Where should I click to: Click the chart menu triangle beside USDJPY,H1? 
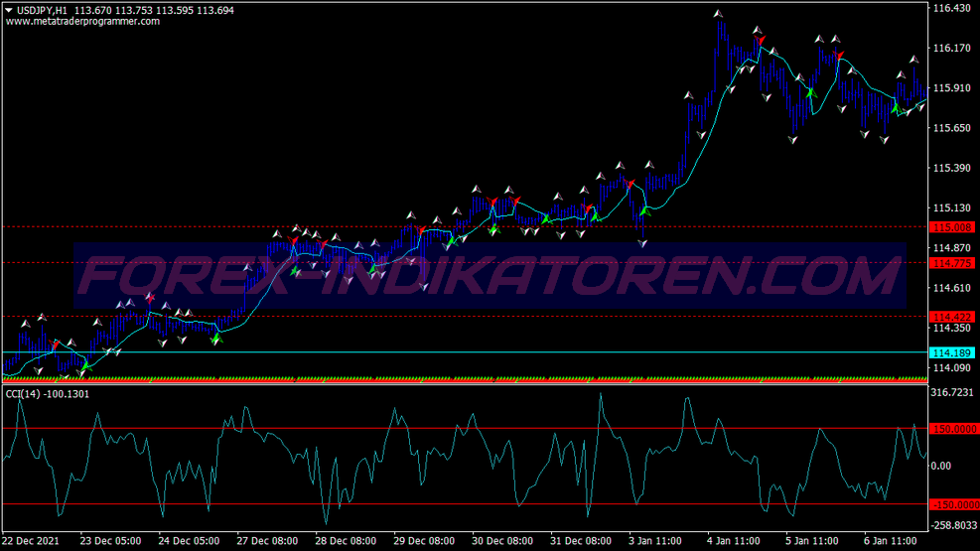[x=9, y=10]
